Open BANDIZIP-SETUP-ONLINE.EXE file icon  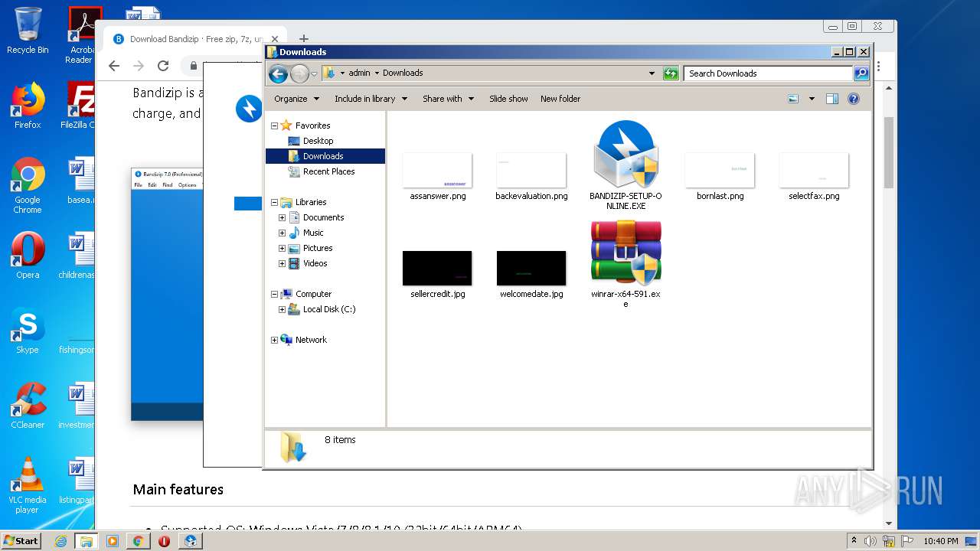(x=626, y=154)
